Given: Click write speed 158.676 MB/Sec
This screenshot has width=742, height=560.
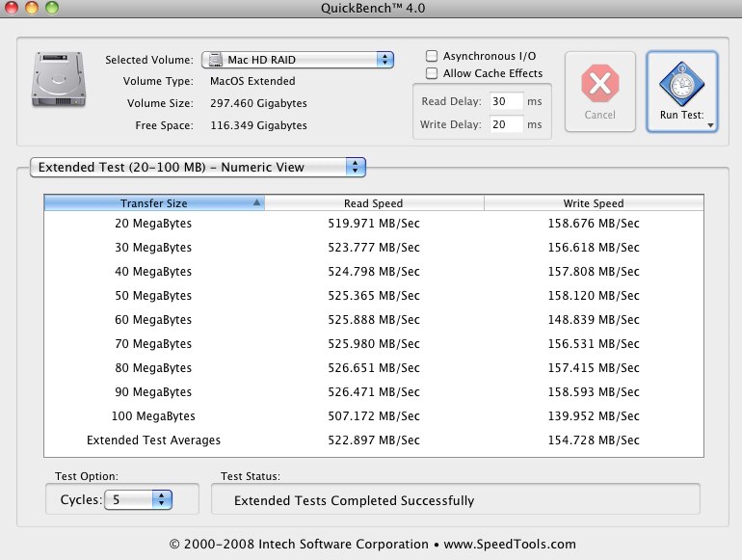Looking at the screenshot, I should [x=594, y=223].
